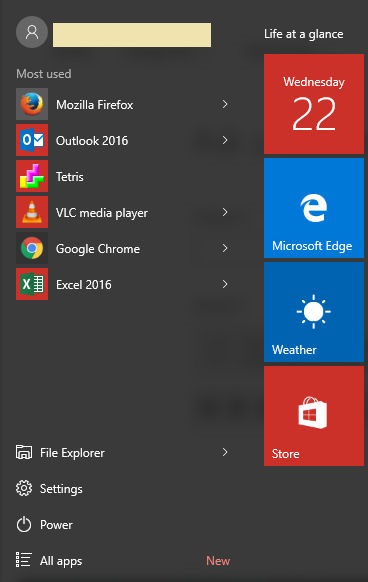Click the Power text entry

[x=56, y=525]
